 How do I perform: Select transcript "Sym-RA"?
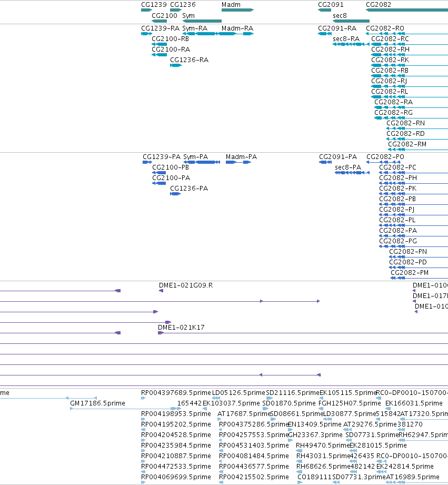(195, 28)
